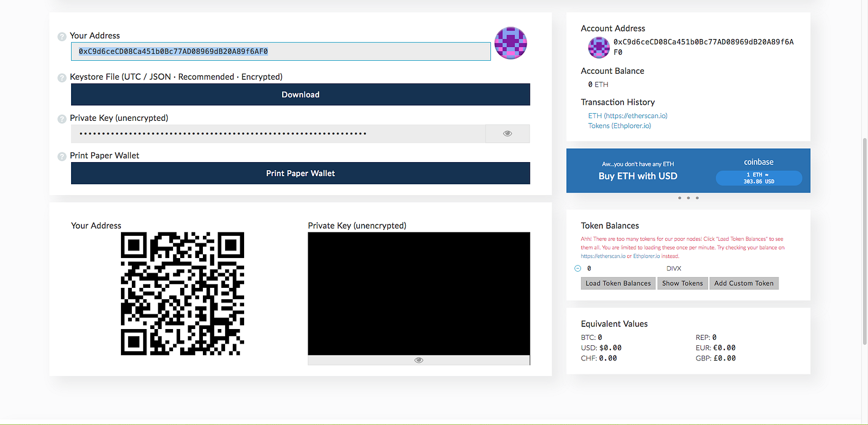Image resolution: width=868 pixels, height=425 pixels.
Task: Click the masked Private Key field
Action: click(x=278, y=133)
